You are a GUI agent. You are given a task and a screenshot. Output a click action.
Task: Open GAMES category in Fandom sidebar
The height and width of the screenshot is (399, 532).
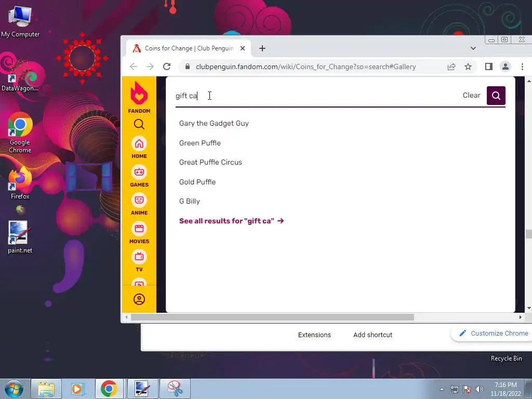[x=139, y=177]
